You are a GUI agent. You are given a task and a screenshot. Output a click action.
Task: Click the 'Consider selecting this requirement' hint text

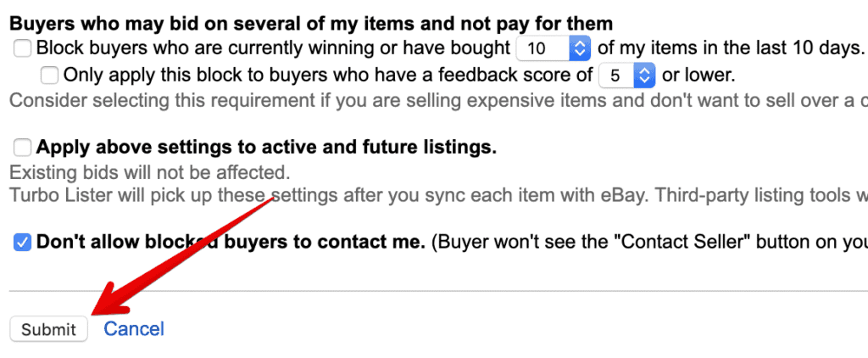424,101
